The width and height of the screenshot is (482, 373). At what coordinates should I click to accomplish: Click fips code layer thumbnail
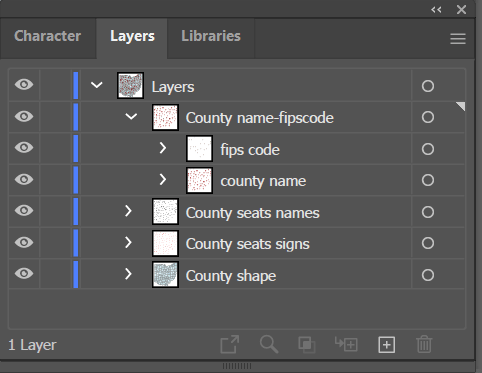tap(199, 148)
